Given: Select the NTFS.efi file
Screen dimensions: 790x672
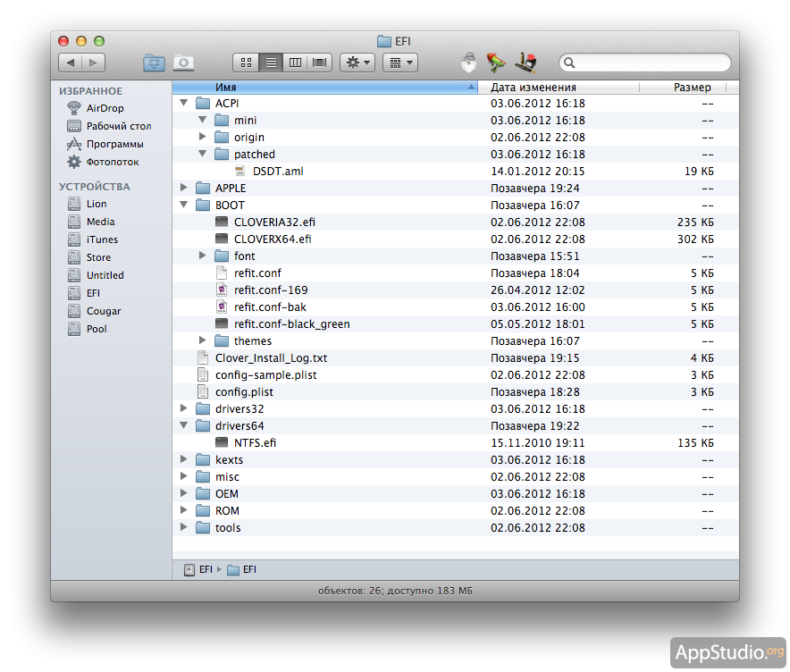Looking at the screenshot, I should pos(456,443).
